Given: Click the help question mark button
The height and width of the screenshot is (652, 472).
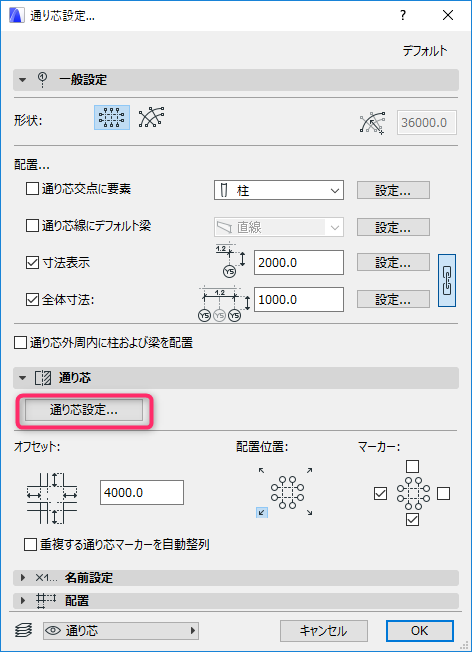Looking at the screenshot, I should point(403,16).
